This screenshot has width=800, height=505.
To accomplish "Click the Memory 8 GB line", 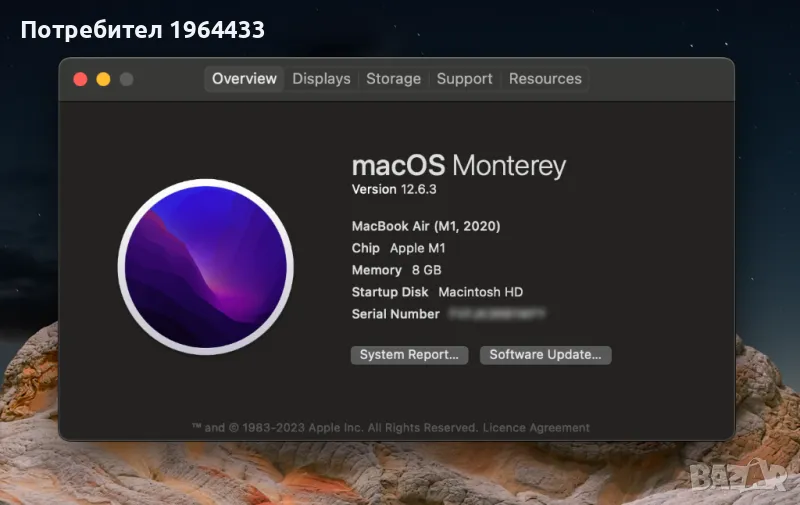I will (x=396, y=270).
